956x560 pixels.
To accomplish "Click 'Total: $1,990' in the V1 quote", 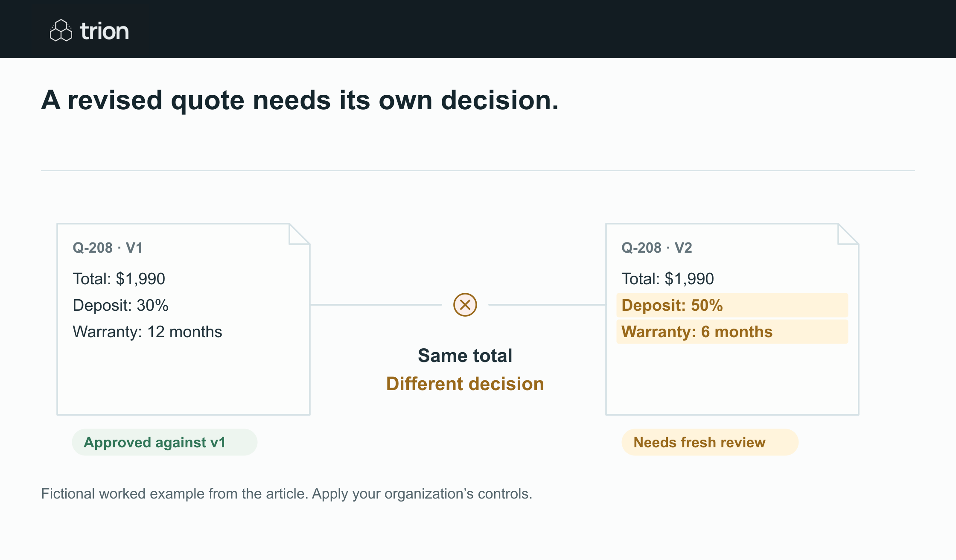I will pyautogui.click(x=119, y=279).
